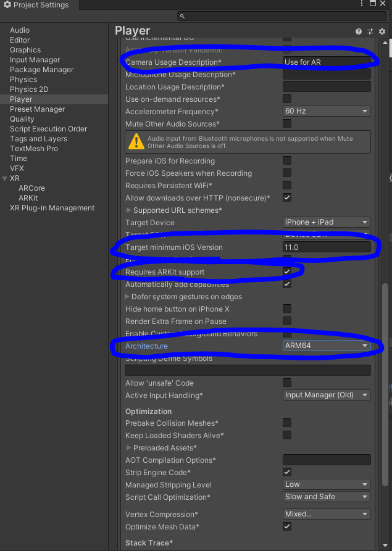Enable Render Extra Frame on Pause
The image size is (392, 551).
[x=287, y=321]
